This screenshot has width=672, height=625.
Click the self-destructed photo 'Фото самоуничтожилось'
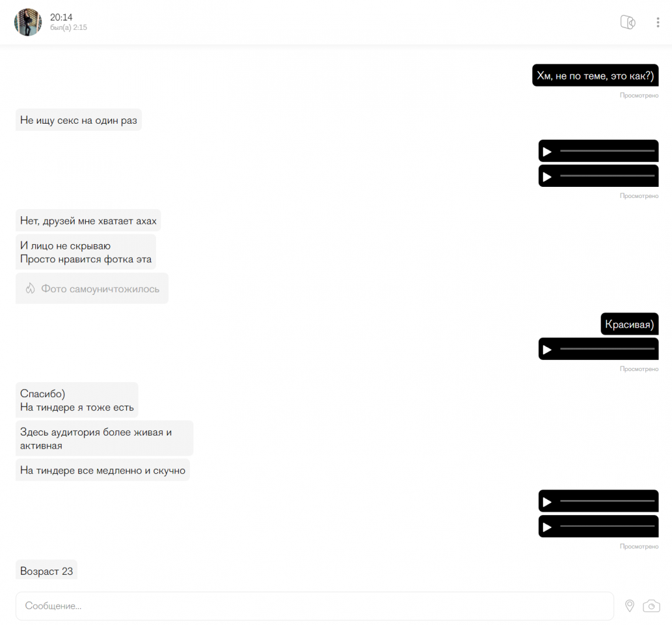92,288
